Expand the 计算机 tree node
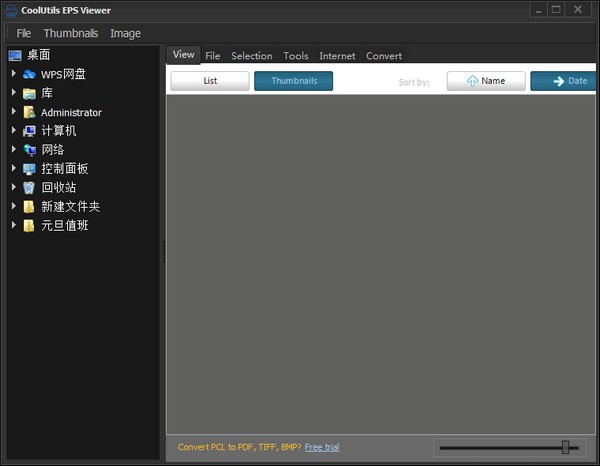 [x=14, y=131]
